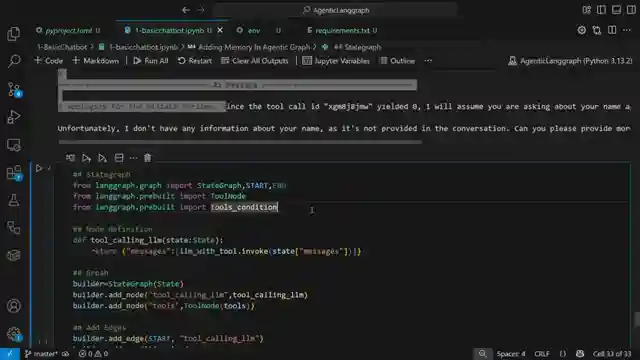The width and height of the screenshot is (640, 360).
Task: Split the editor to the right
Action: [612, 30]
